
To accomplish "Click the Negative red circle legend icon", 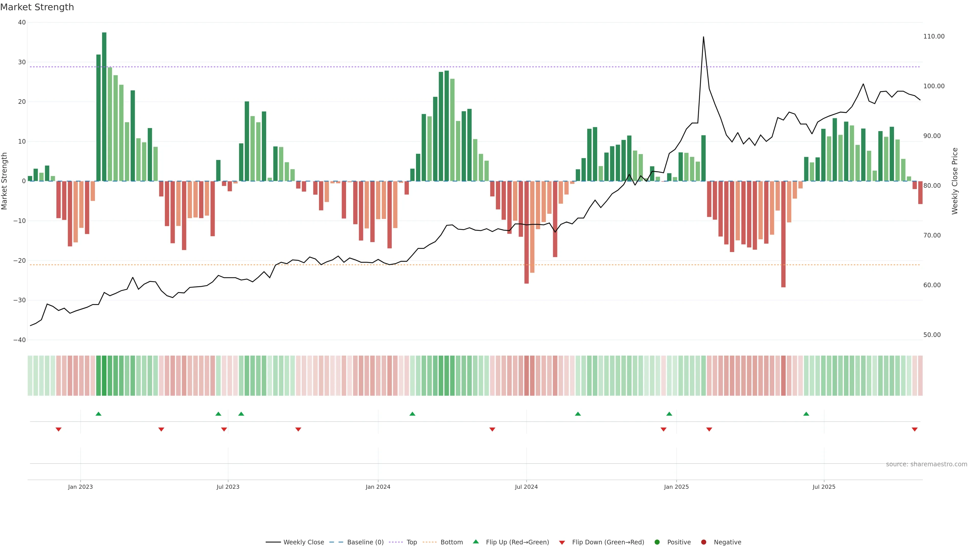I will coord(703,542).
